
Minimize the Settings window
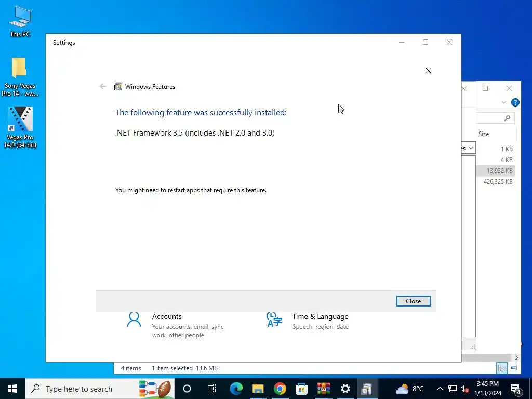coord(402,42)
